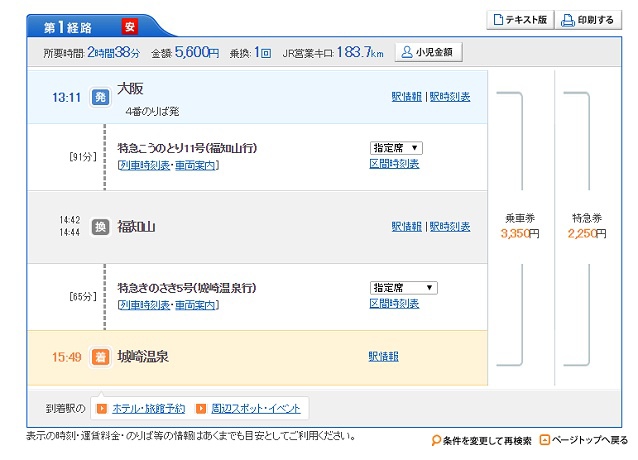This screenshot has width=638, height=460.
Task: Click the magnifier icon beside 条件を変更して再検索
Action: [x=436, y=440]
